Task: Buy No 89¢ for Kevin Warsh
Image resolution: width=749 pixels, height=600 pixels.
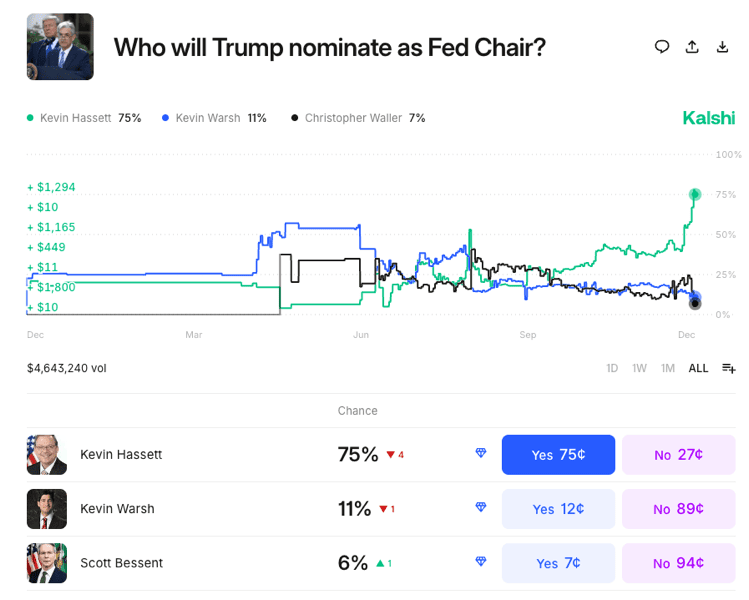Action: coord(678,509)
